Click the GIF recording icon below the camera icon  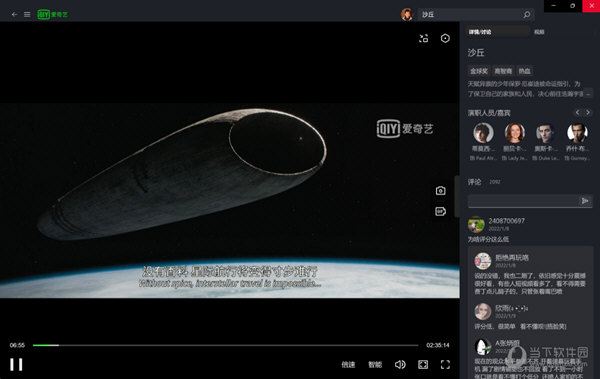(x=440, y=211)
